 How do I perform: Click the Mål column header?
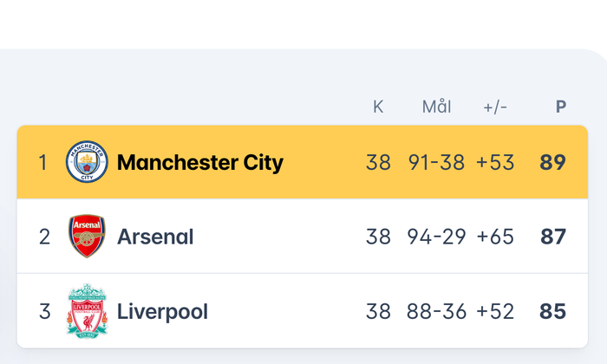[436, 107]
